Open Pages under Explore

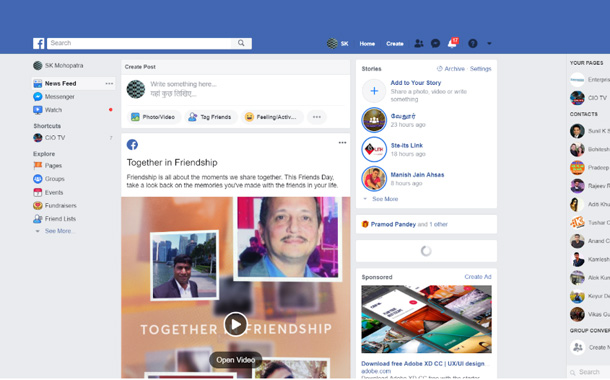pos(47,165)
